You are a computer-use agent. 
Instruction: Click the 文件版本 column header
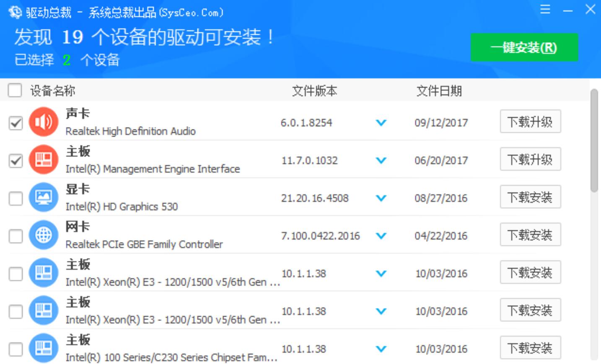[314, 90]
